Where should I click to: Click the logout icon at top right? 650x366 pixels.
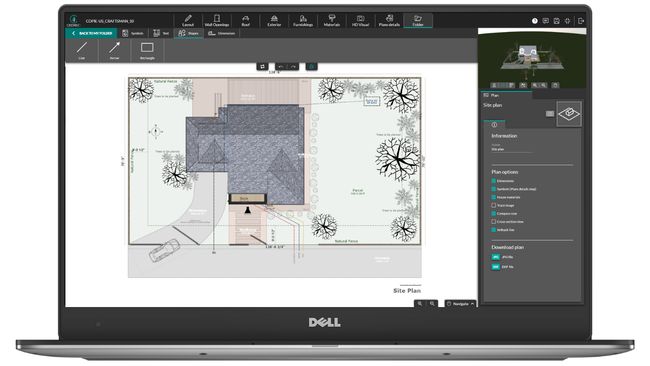point(581,21)
